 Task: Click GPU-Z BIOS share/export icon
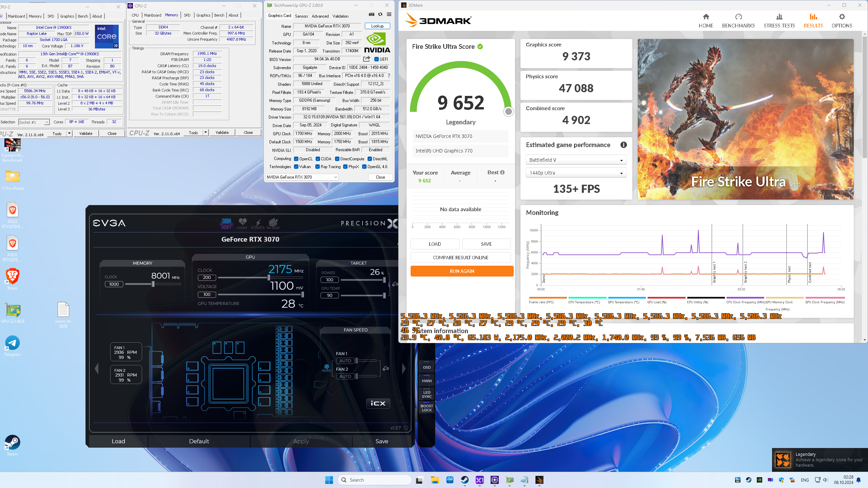367,59
